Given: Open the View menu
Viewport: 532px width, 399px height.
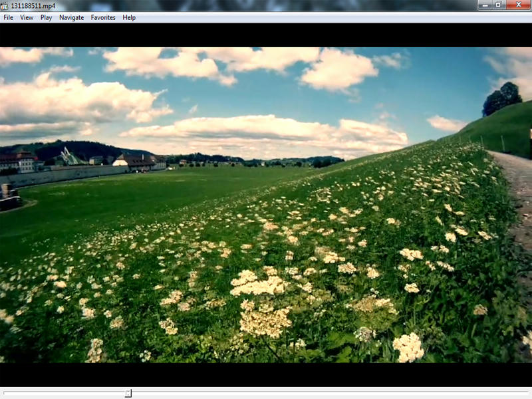Looking at the screenshot, I should [27, 17].
